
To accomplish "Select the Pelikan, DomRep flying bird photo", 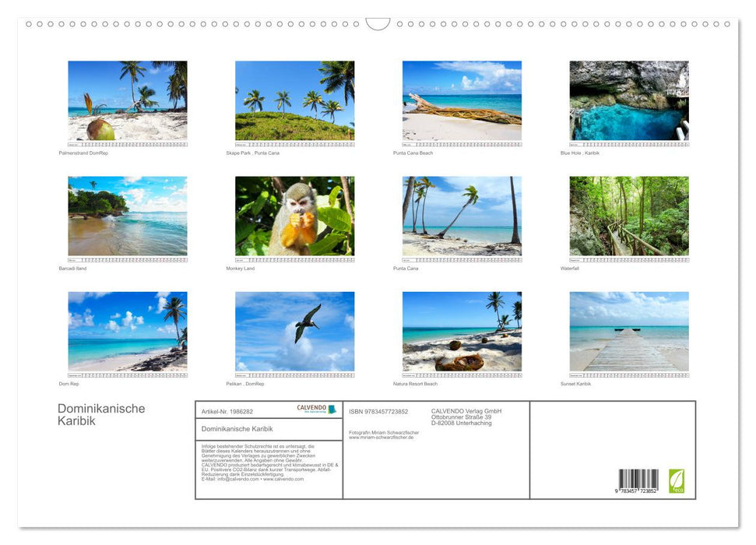I will point(294,331).
